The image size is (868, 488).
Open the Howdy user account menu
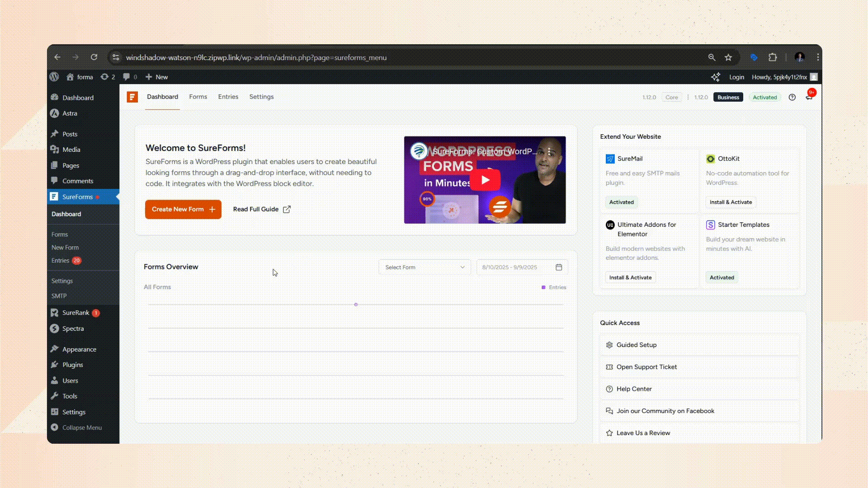(x=784, y=77)
